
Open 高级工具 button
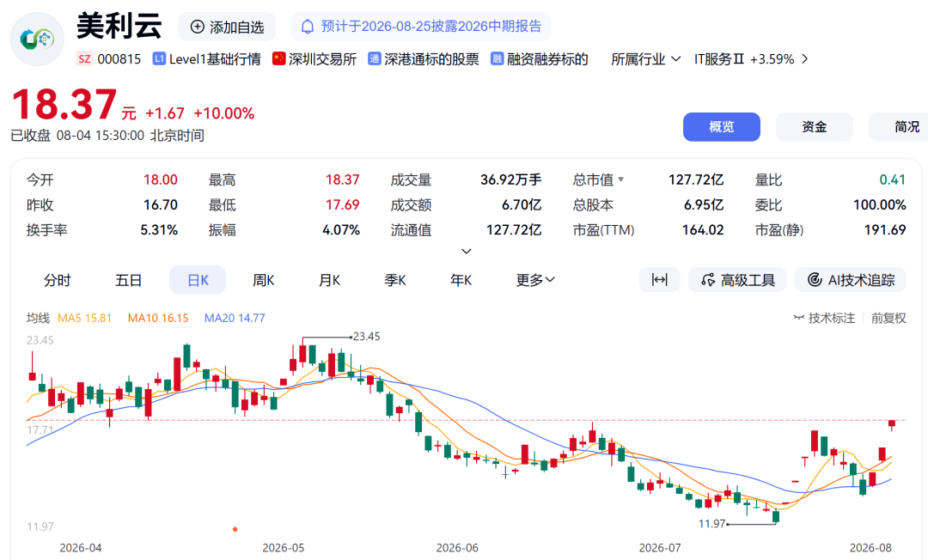pos(737,280)
